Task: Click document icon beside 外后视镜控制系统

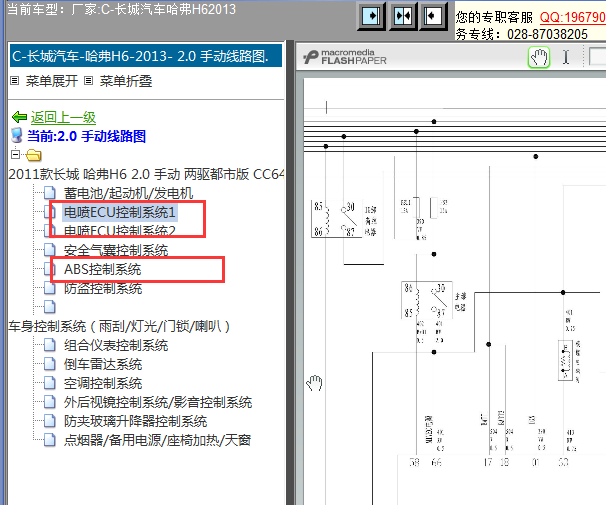Action: (x=49, y=401)
